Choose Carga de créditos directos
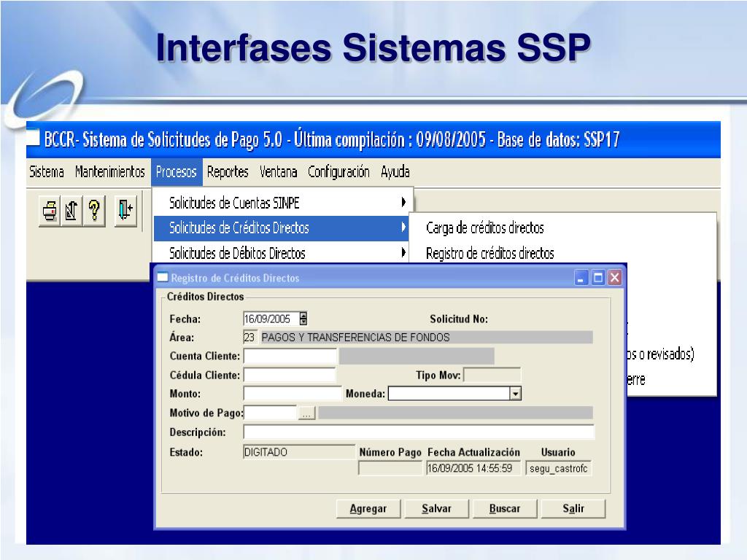This screenshot has height=560, width=747. pos(485,228)
